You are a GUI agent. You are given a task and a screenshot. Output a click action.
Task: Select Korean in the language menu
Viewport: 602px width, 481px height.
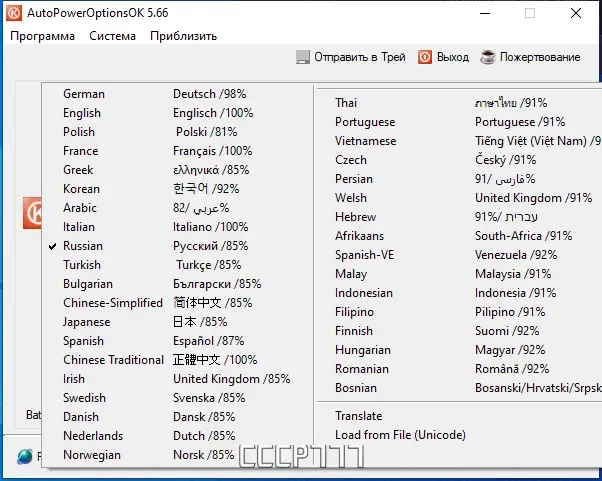pyautogui.click(x=178, y=189)
